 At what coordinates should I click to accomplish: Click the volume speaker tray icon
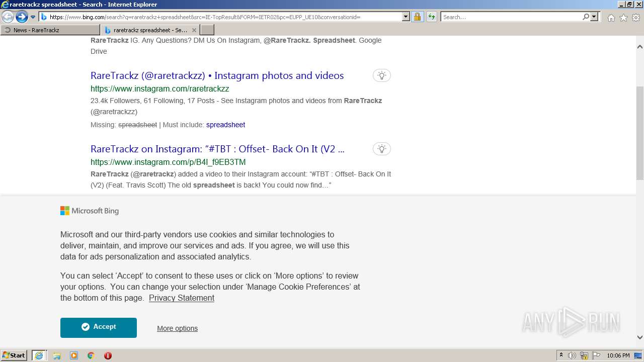(x=572, y=355)
